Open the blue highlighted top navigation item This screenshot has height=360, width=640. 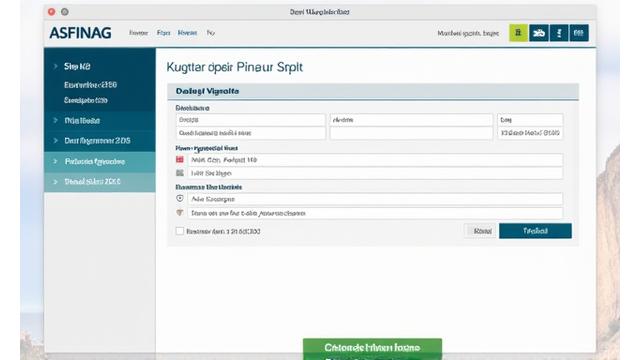coord(187,33)
